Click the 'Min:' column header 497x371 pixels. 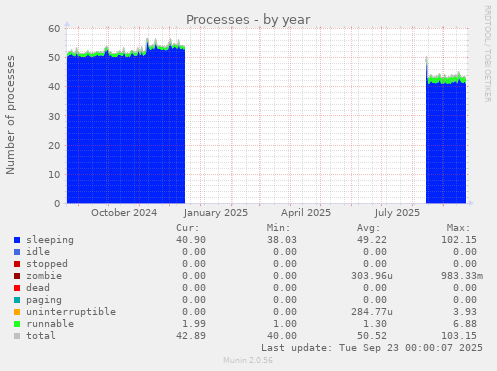tap(278, 228)
